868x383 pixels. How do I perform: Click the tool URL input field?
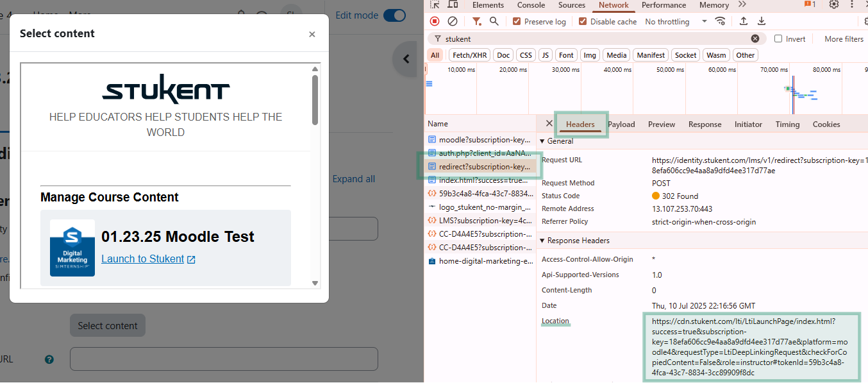pos(224,359)
